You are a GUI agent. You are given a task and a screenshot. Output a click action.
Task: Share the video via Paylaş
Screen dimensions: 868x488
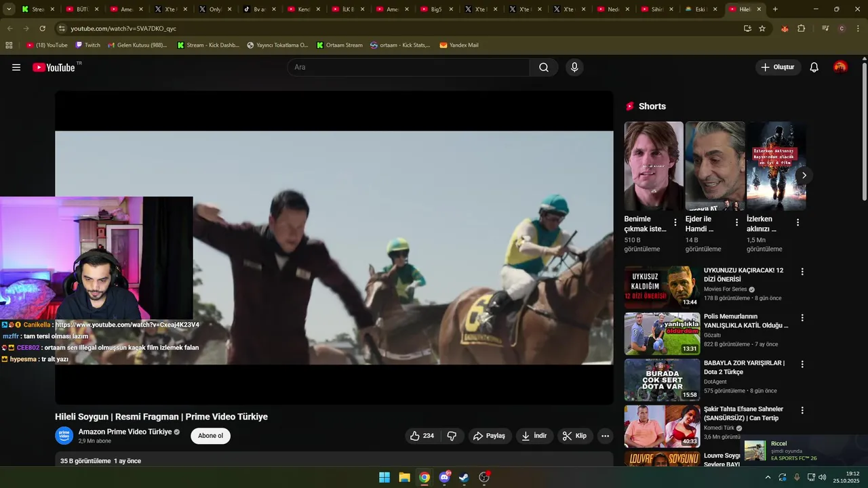[x=489, y=436]
